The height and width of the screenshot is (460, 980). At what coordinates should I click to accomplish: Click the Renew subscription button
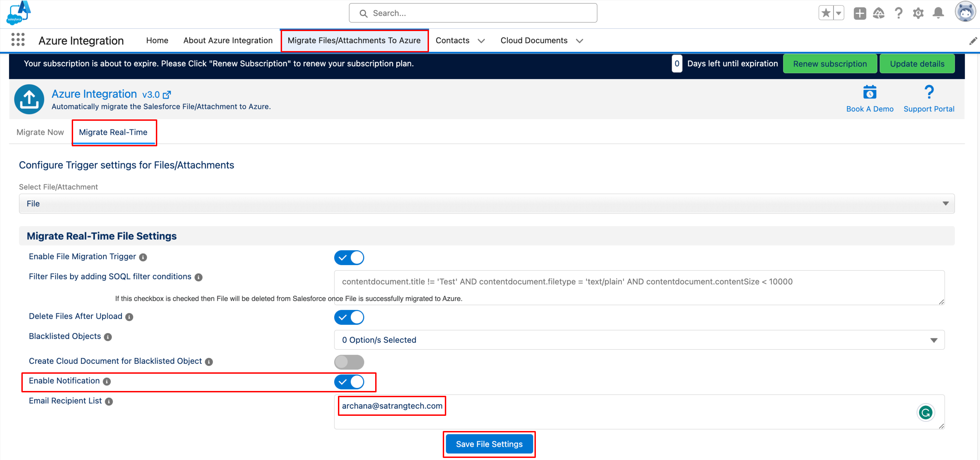pyautogui.click(x=830, y=63)
